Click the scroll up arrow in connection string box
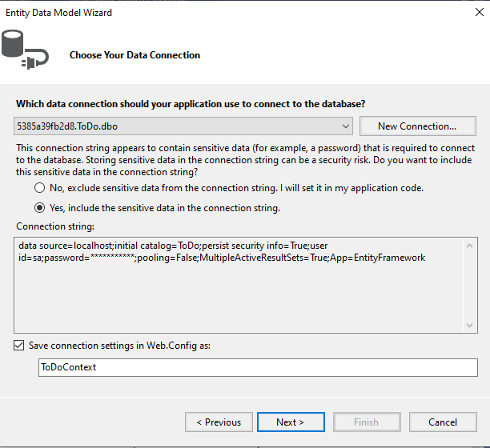This screenshot has width=490, height=448. coord(471,243)
